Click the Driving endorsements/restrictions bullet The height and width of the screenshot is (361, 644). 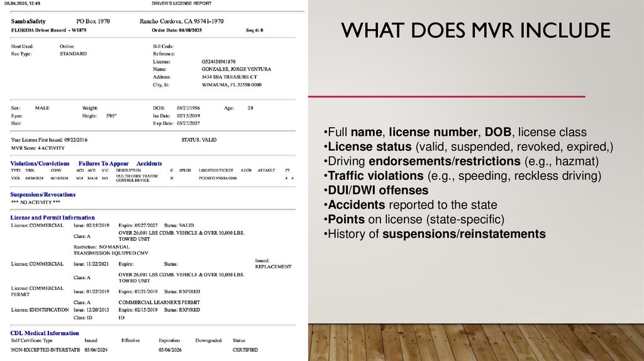point(461,161)
